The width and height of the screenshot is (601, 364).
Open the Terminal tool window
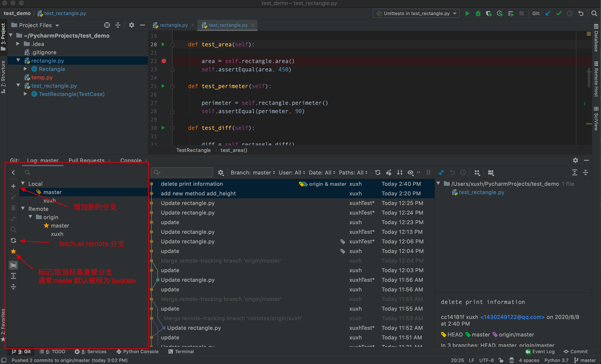[181, 351]
